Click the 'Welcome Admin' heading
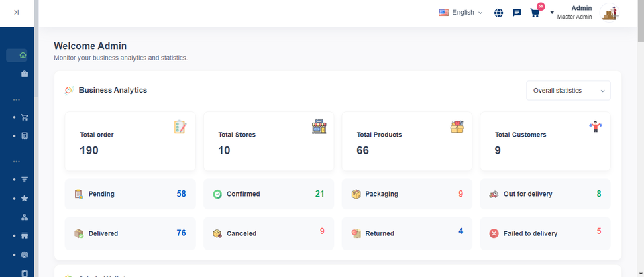644x277 pixels. 91,46
